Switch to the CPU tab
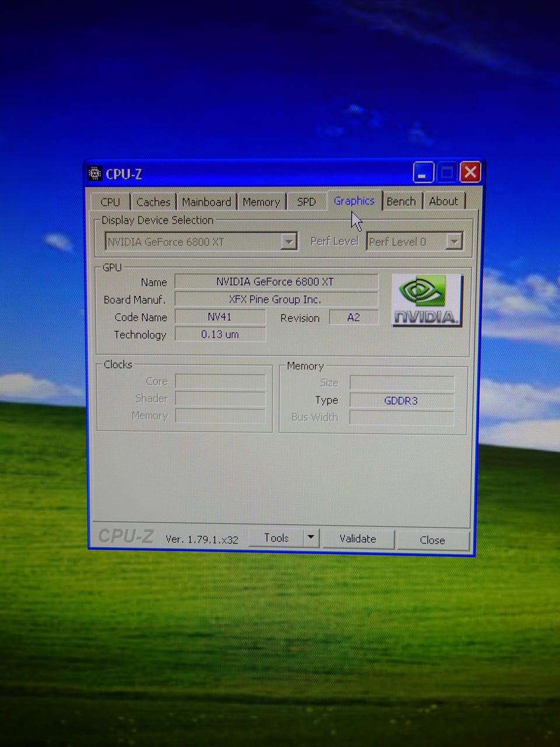 [x=110, y=202]
